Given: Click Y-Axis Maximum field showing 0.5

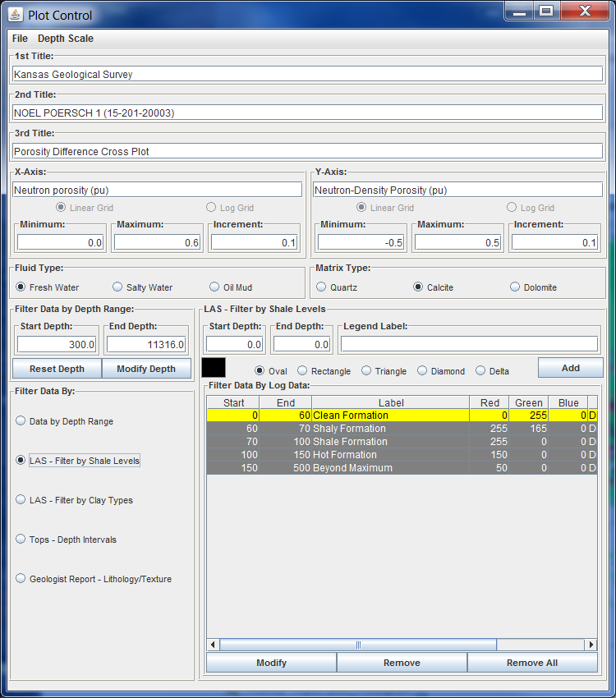Looking at the screenshot, I should pos(457,242).
